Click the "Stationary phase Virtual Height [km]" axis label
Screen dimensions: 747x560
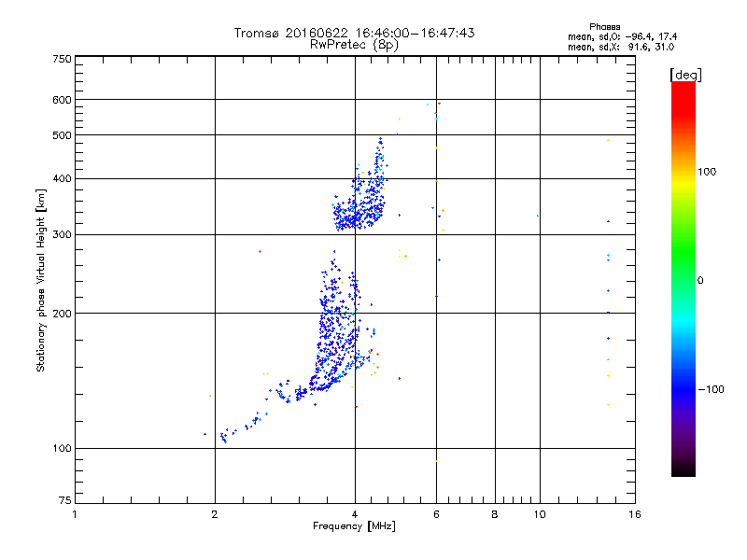(x=40, y=280)
